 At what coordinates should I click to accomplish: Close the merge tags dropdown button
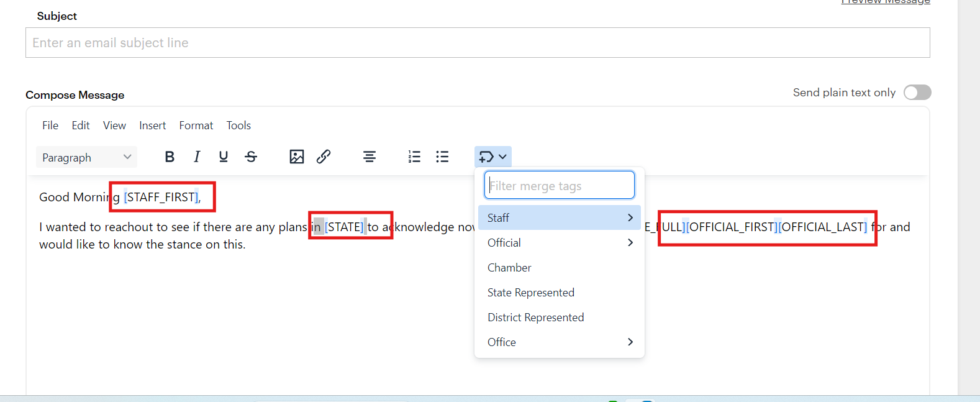click(x=493, y=157)
